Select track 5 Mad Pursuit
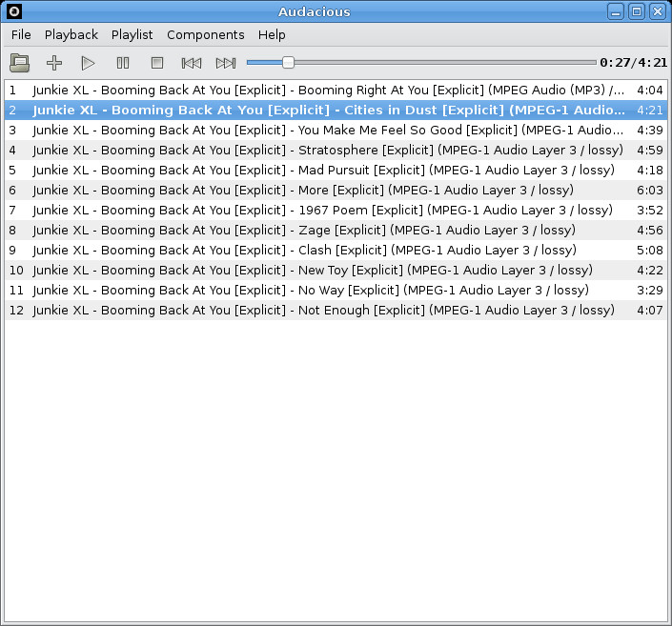Viewport: 672px width, 626px height. pyautogui.click(x=336, y=171)
